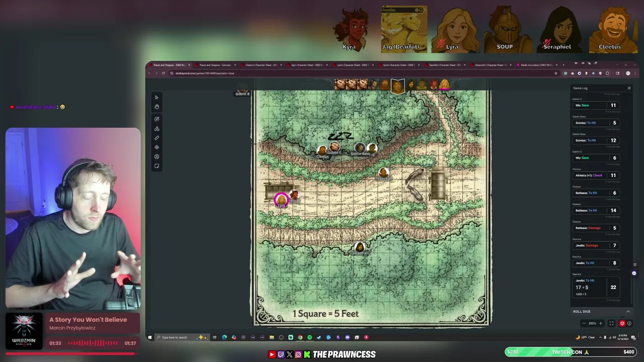Select the hand pan tool
The width and height of the screenshot is (644, 362).
pos(156,107)
